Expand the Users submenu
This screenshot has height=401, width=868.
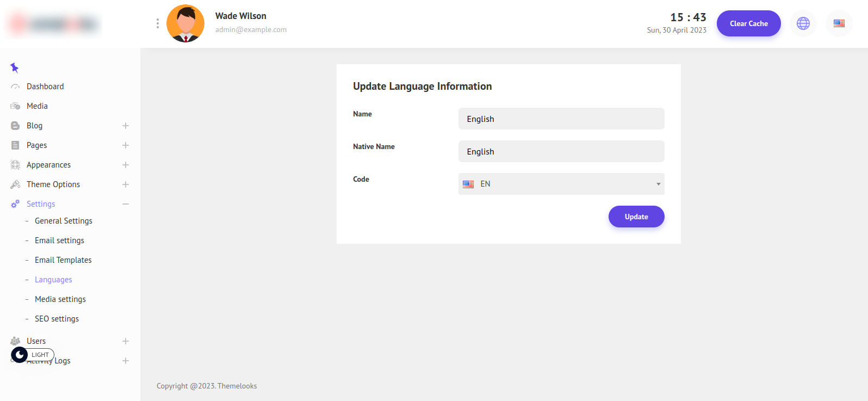126,341
